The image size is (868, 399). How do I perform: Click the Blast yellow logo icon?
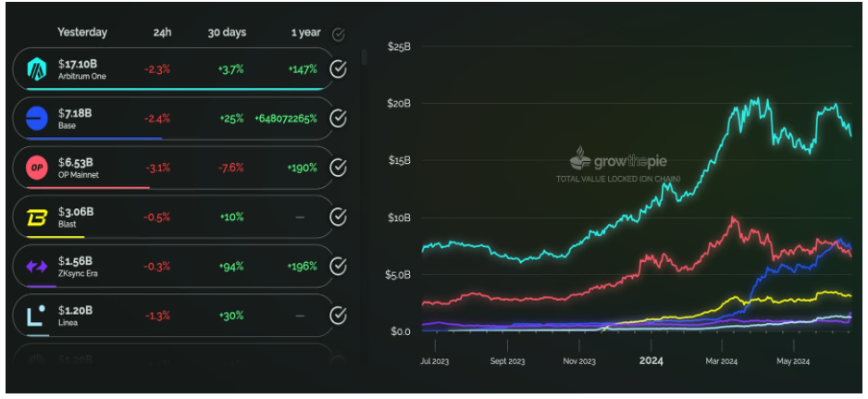37,218
